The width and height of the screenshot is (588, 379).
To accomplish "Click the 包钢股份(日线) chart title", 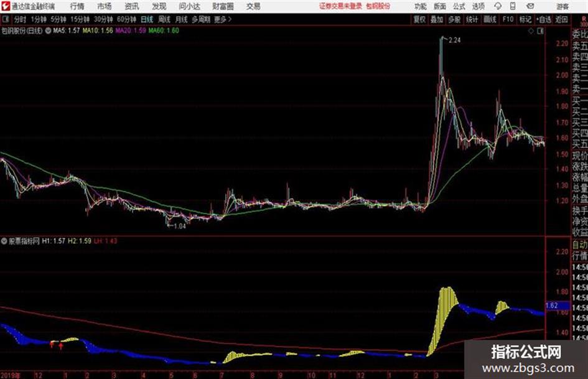I will click(x=22, y=30).
